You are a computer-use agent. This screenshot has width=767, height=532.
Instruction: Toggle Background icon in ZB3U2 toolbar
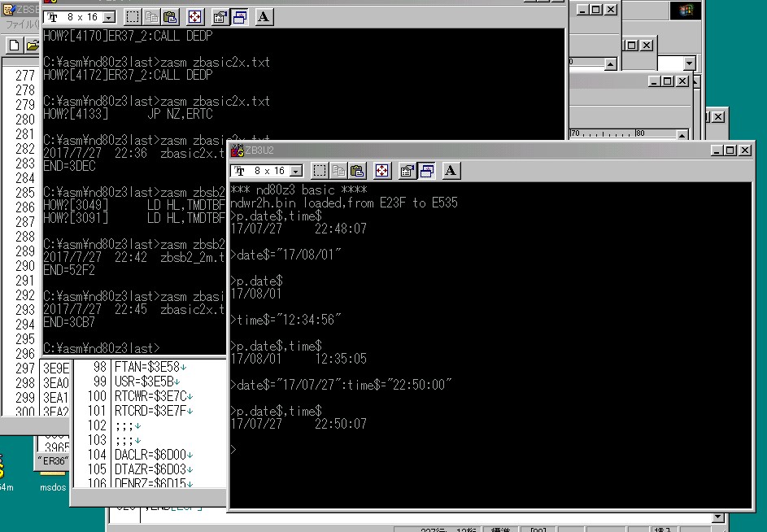[426, 170]
